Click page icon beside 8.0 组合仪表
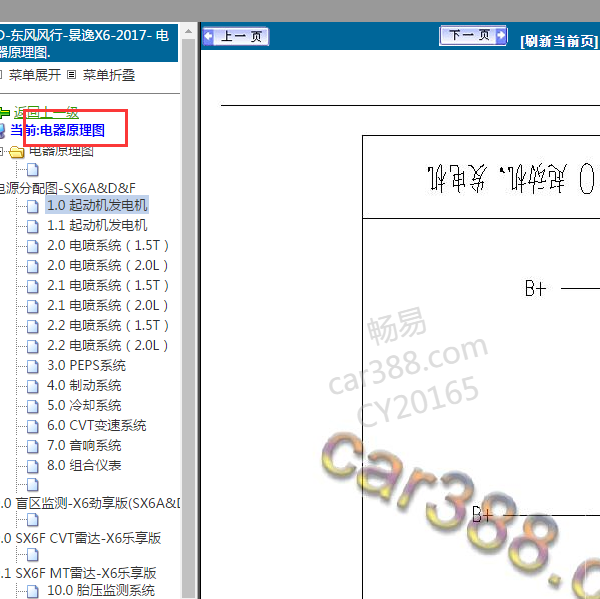This screenshot has width=600, height=599. 33,466
